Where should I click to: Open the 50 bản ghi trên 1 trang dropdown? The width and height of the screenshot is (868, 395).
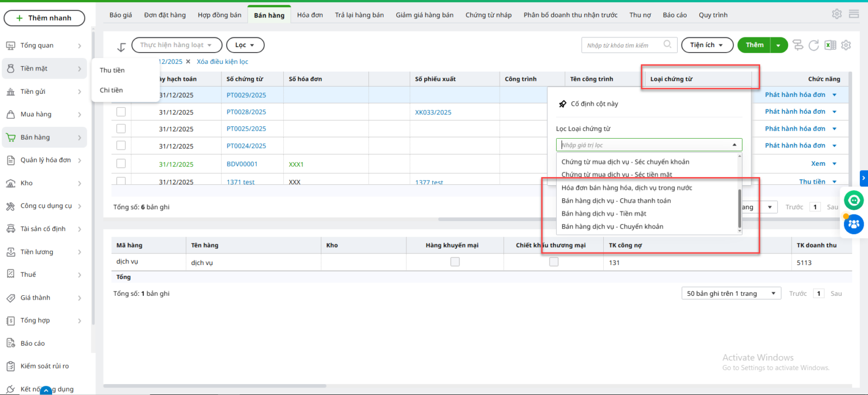coord(731,294)
